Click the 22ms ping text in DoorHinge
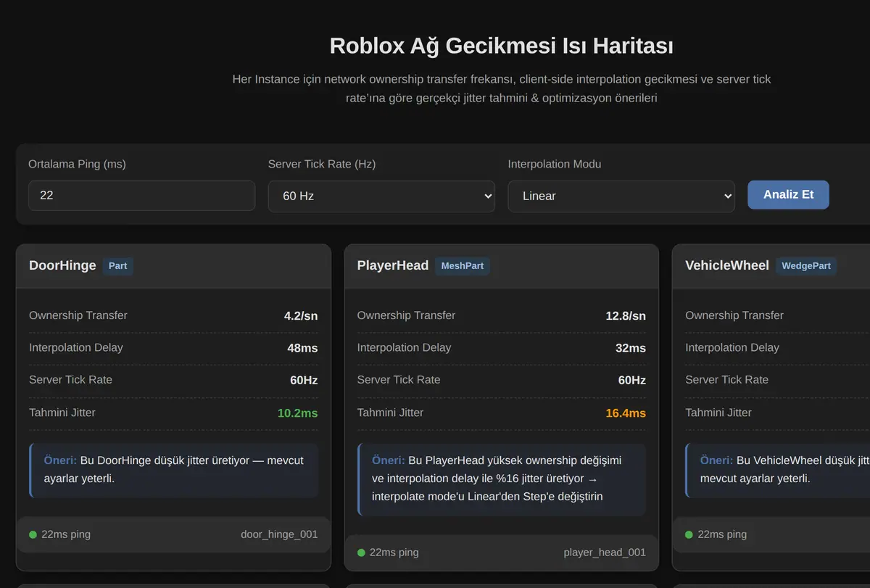Viewport: 870px width, 588px height. tap(66, 534)
